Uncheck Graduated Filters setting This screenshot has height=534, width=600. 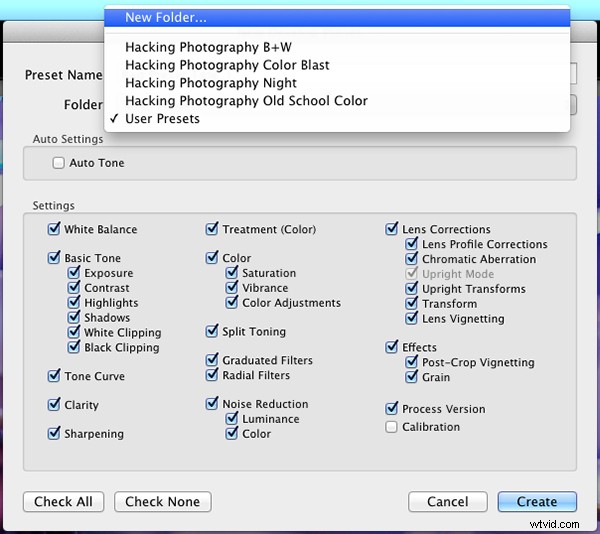[x=212, y=360]
